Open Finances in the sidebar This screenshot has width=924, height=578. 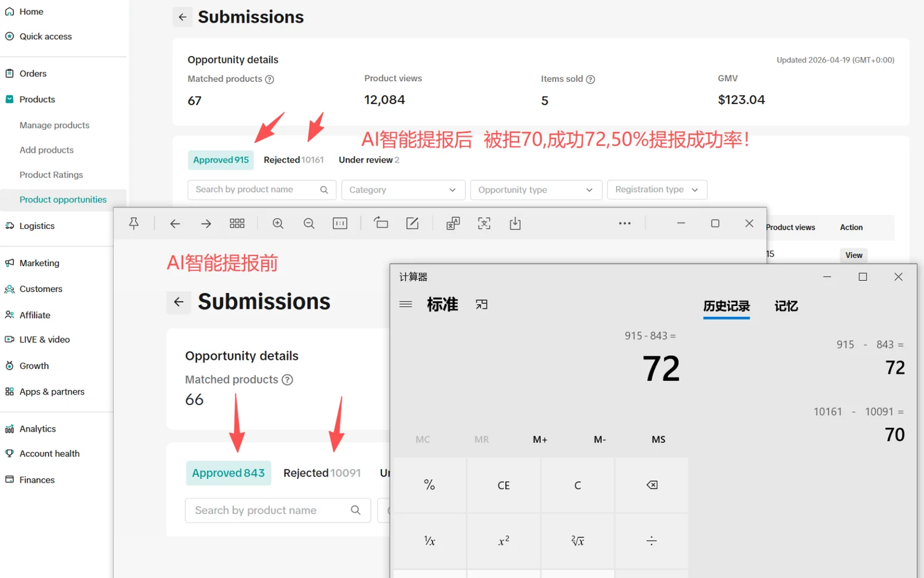(37, 480)
